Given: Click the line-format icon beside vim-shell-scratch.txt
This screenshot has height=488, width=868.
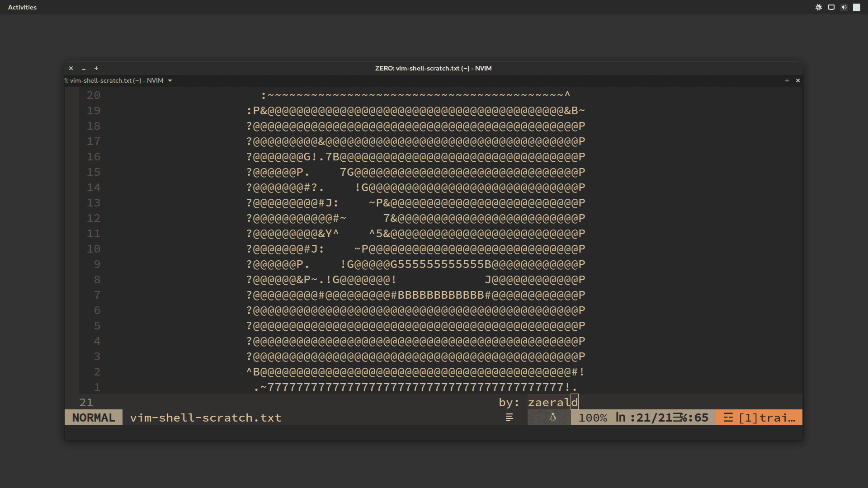Looking at the screenshot, I should coord(509,418).
